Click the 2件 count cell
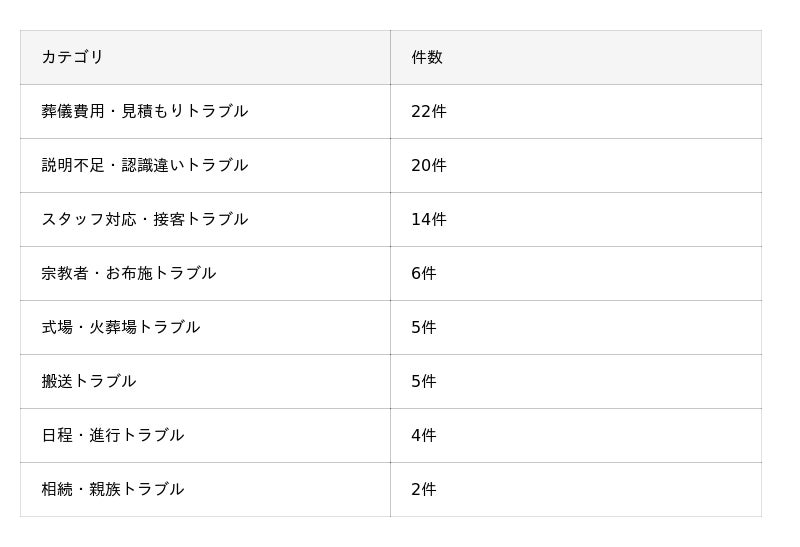800x547 pixels. pyautogui.click(x=424, y=489)
